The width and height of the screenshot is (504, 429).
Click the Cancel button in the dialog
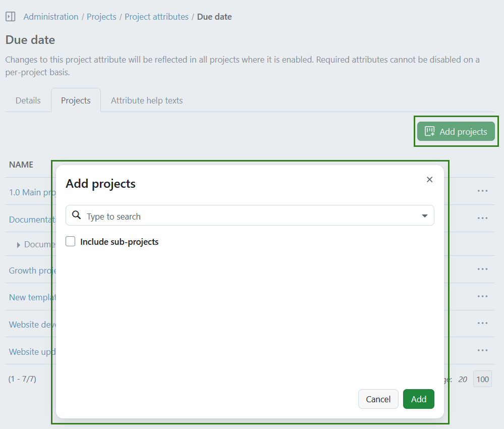tap(378, 399)
